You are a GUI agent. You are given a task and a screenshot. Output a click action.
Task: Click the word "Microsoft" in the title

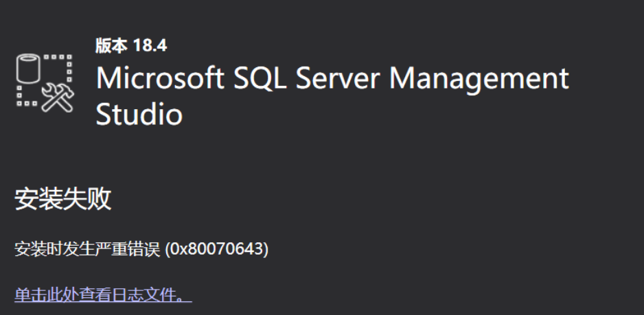point(160,78)
